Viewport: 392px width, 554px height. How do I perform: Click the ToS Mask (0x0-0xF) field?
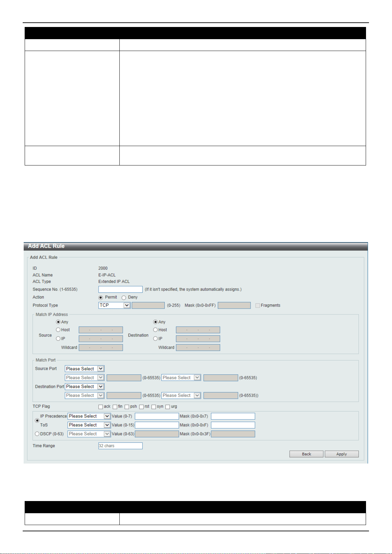point(233,425)
